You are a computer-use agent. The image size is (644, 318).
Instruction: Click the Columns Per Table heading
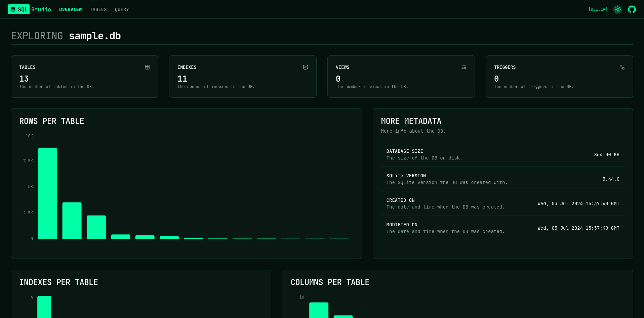(330, 282)
